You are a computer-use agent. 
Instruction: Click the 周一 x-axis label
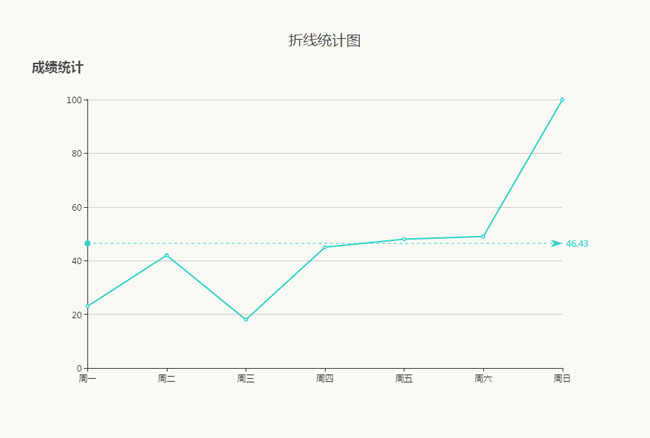pos(88,379)
